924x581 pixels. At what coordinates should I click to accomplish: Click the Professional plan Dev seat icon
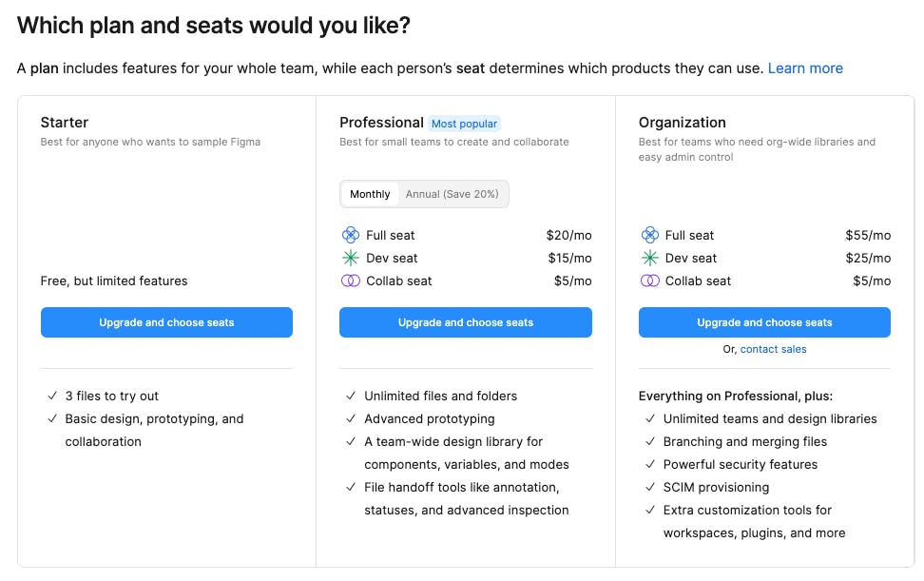[x=350, y=258]
